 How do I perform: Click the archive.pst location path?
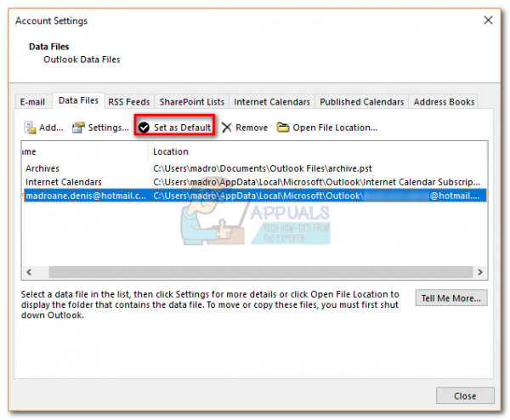pos(262,168)
